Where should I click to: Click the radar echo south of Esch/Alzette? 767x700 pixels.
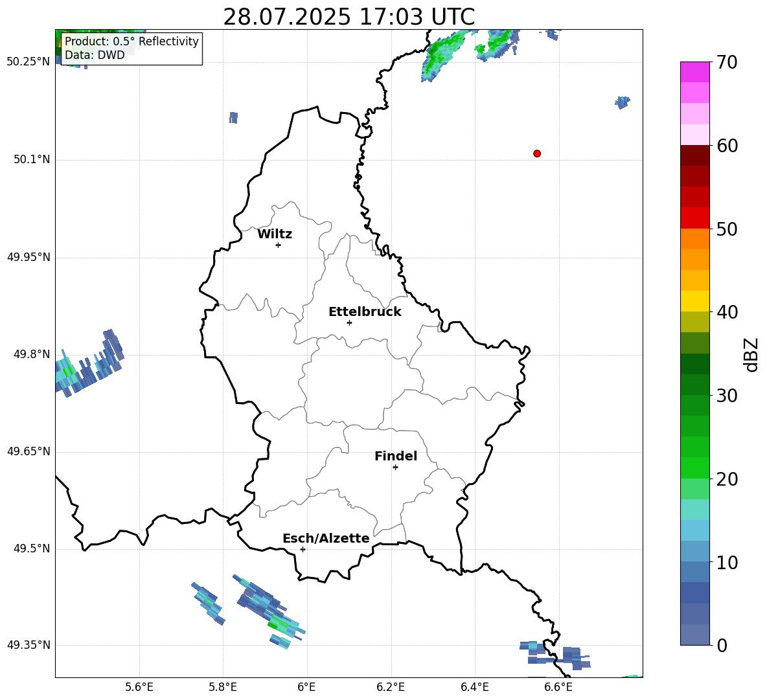pyautogui.click(x=268, y=611)
